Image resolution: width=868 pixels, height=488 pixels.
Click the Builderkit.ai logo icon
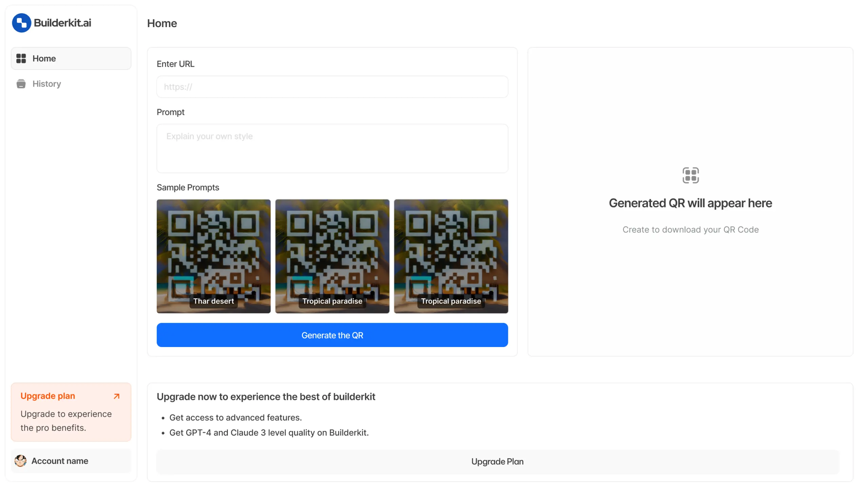[21, 23]
